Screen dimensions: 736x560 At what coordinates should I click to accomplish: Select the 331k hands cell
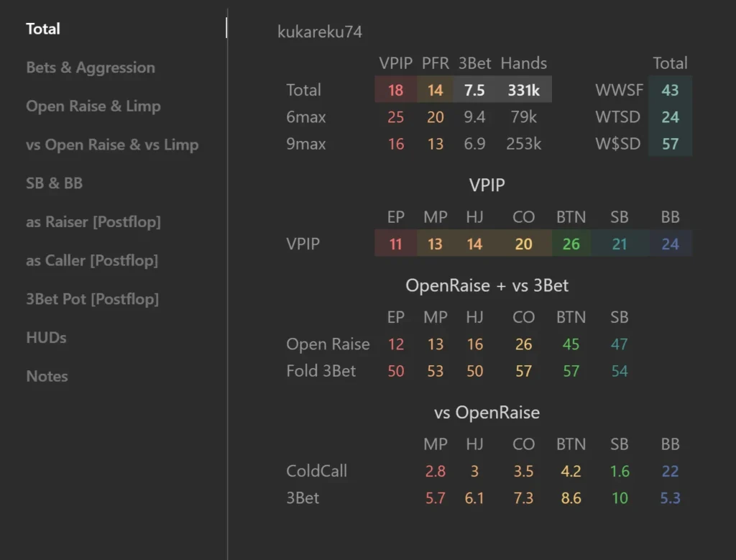pos(523,89)
